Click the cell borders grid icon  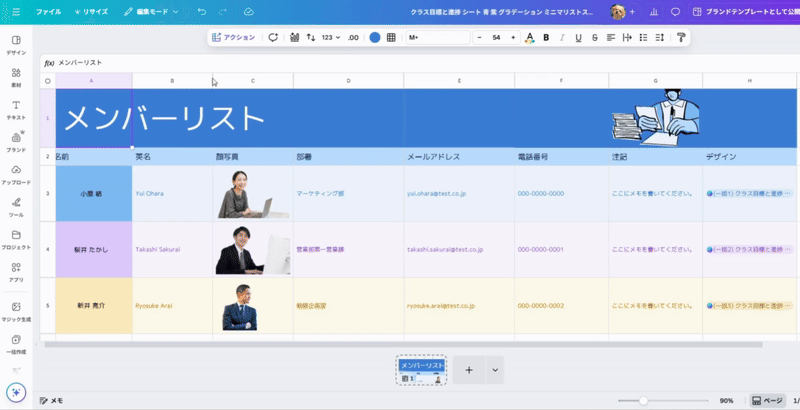coord(391,37)
